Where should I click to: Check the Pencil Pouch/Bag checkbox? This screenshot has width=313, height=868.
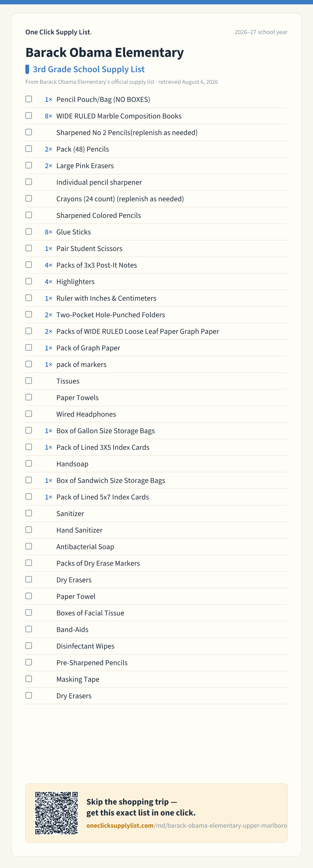29,99
